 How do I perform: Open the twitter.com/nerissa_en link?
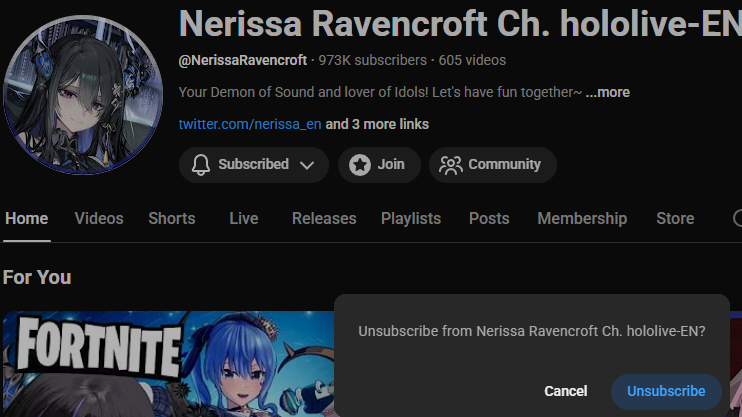coord(250,124)
